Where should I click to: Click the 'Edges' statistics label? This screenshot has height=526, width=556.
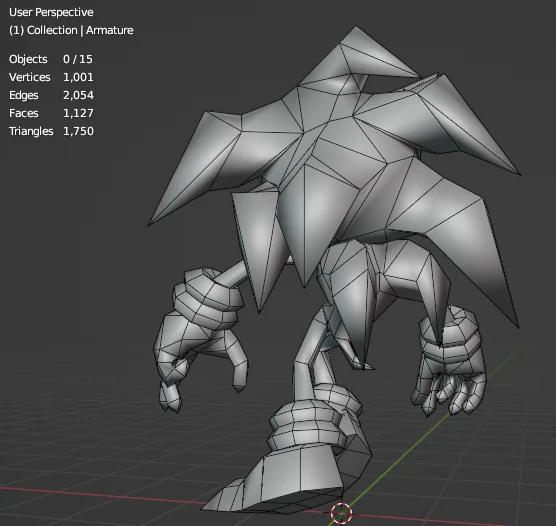24,95
